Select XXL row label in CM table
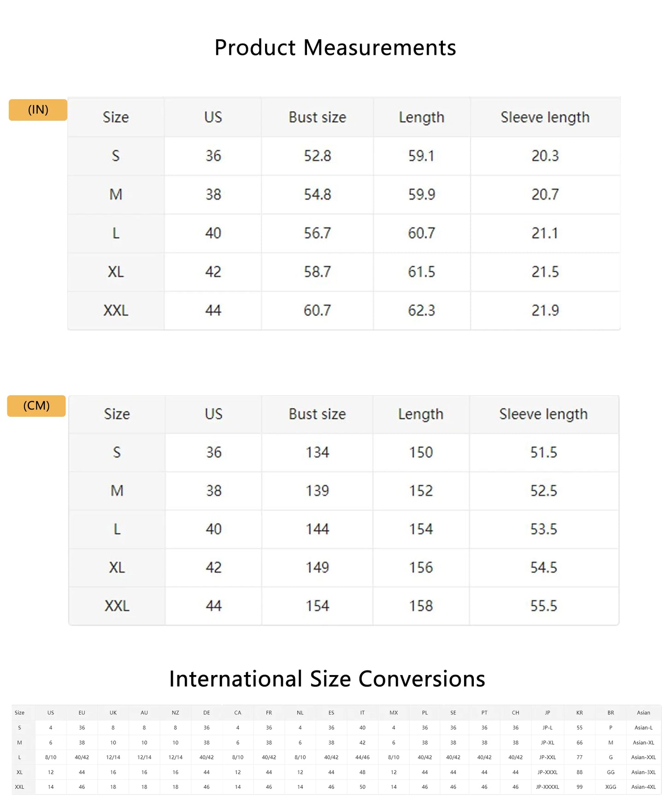Viewport: 666px width, 812px height. coord(117,606)
